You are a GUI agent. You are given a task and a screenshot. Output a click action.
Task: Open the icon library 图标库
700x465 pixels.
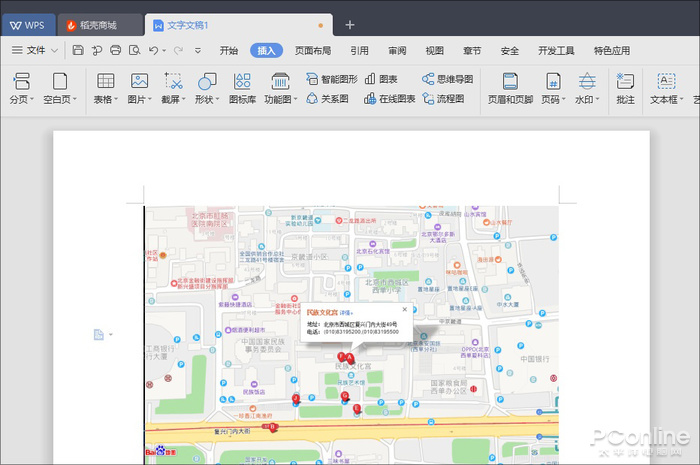(x=242, y=88)
